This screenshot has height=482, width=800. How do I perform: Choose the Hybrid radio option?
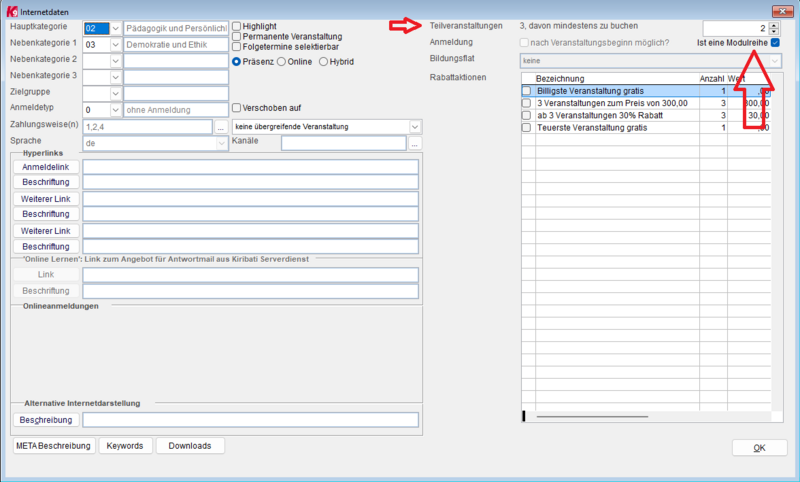point(324,61)
